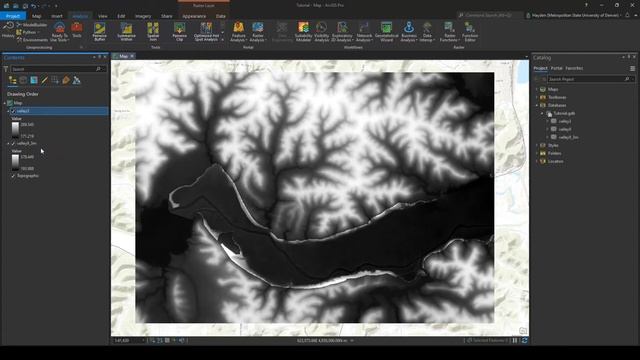640x360 pixels.
Task: Switch to the Imagery ribbon tab
Action: coord(143,16)
